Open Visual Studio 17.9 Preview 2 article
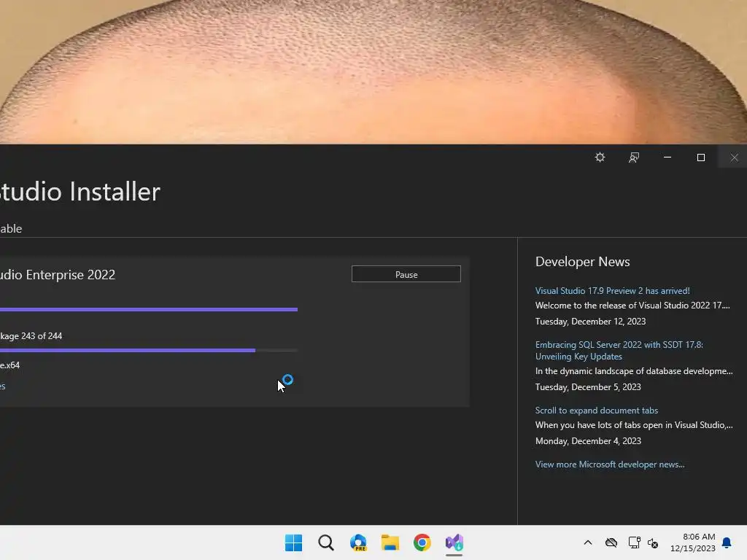The image size is (747, 560). 612,290
